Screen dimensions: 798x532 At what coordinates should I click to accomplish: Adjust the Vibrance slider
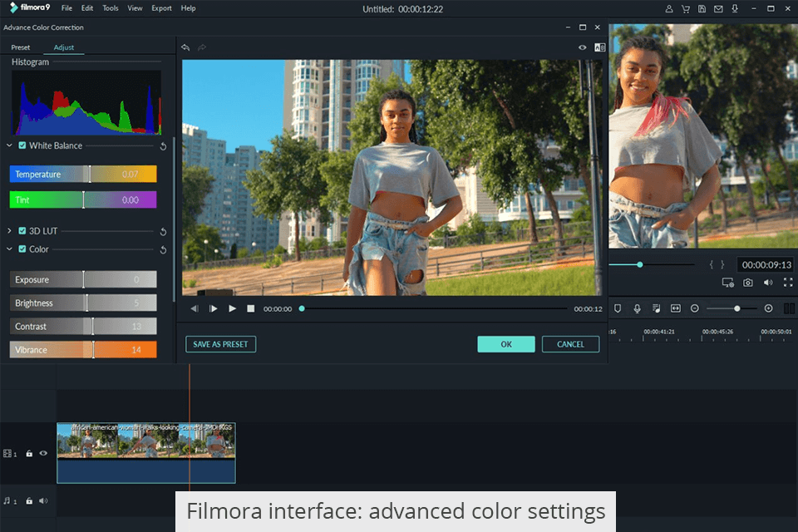click(83, 350)
